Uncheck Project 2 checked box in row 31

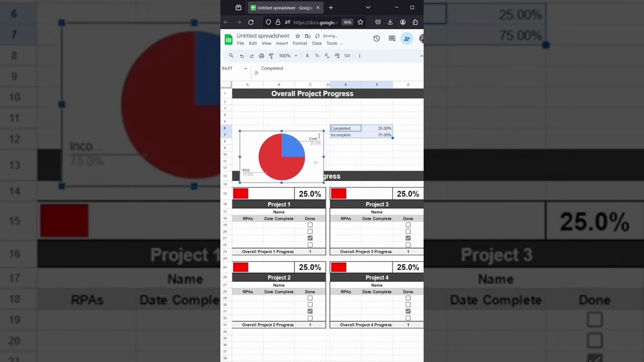(x=310, y=311)
